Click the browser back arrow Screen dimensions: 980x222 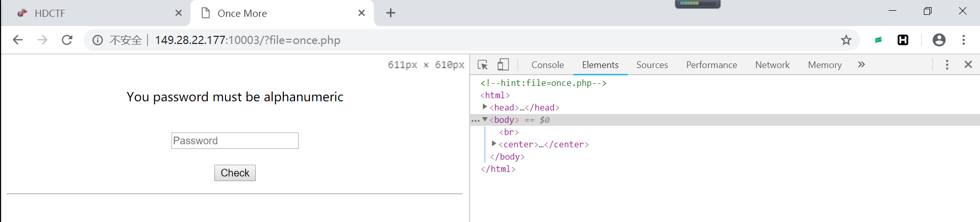(x=18, y=40)
